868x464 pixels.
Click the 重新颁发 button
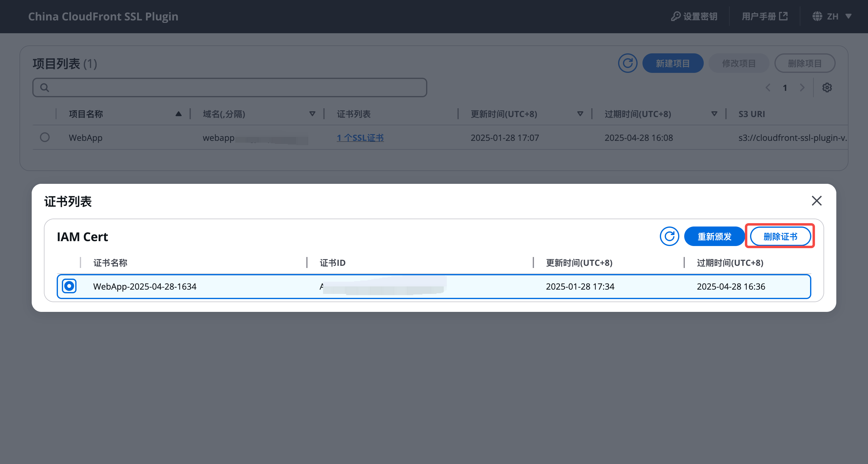pyautogui.click(x=714, y=236)
